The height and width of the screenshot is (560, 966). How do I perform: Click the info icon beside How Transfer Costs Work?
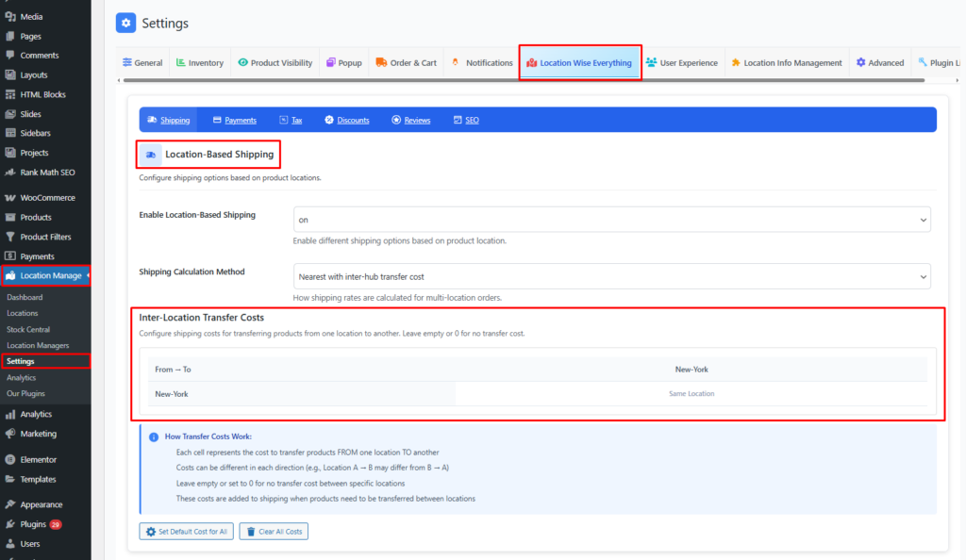(x=154, y=437)
